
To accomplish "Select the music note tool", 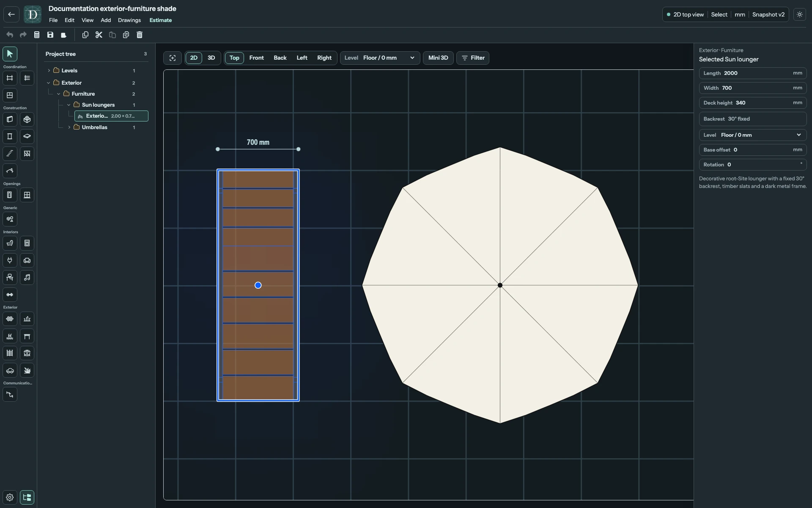I will 27,277.
